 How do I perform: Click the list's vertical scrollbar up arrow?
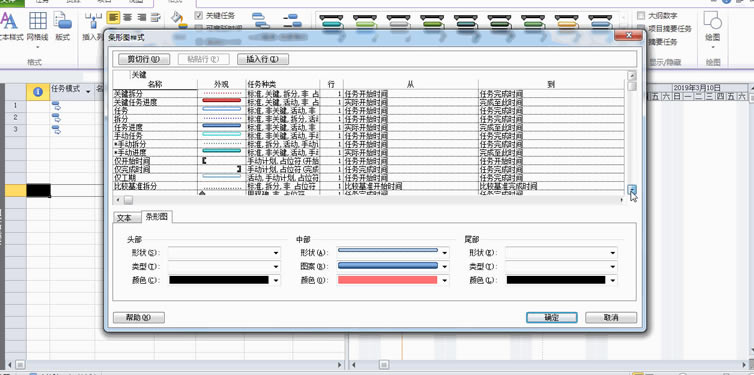pos(632,75)
